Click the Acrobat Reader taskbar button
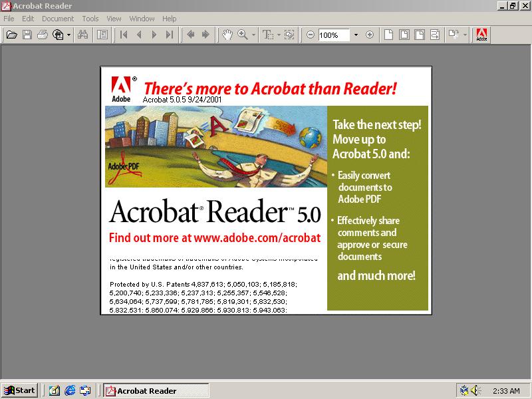The width and height of the screenshot is (532, 399). [x=156, y=391]
